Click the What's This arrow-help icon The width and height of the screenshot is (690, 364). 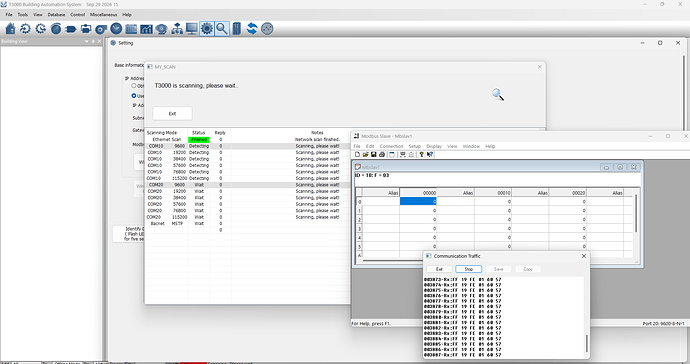point(430,154)
